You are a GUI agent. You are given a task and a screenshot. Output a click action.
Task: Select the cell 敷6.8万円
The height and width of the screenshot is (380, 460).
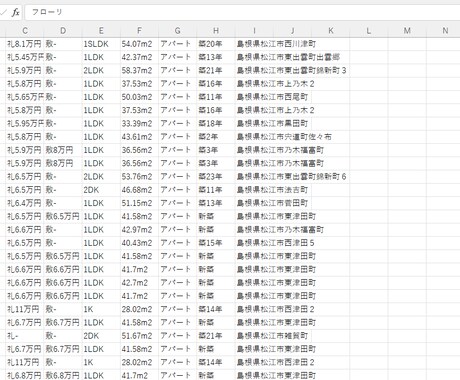pyautogui.click(x=63, y=376)
